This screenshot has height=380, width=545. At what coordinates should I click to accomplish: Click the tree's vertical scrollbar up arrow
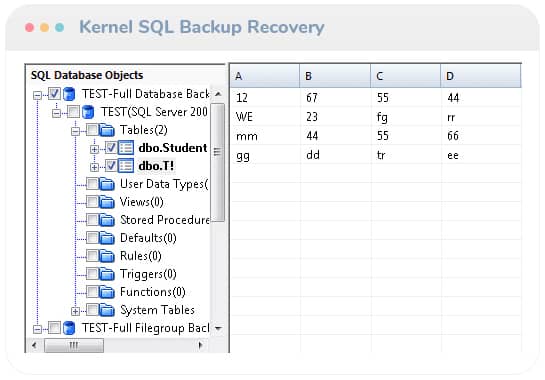click(218, 94)
